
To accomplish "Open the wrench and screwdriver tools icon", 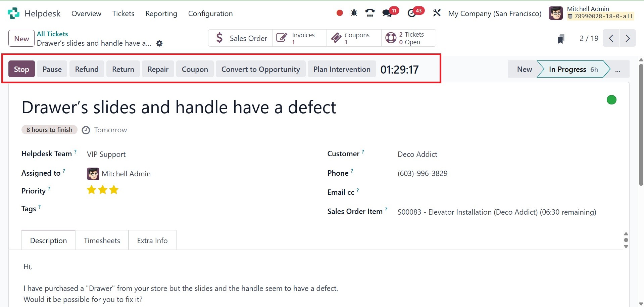I will pyautogui.click(x=437, y=13).
